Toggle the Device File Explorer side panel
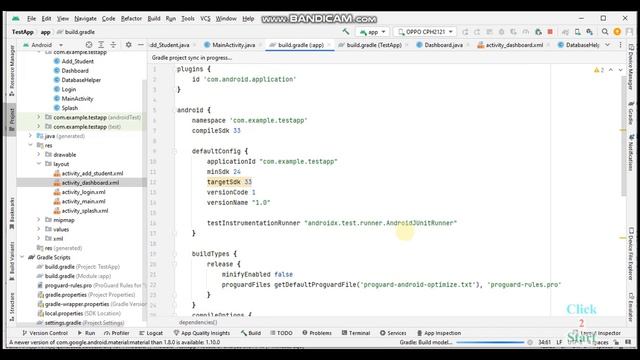Image resolution: width=640 pixels, height=360 pixels. [x=631, y=254]
